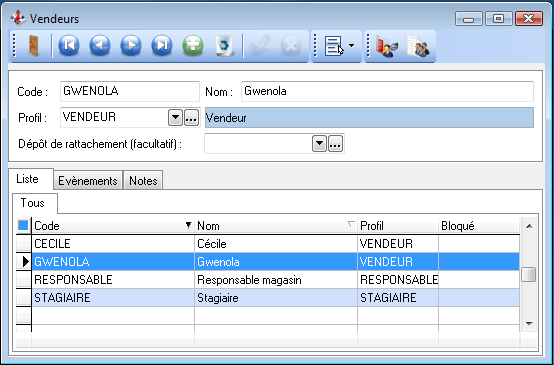Image resolution: width=554 pixels, height=365 pixels.
Task: Click row header of STAGIAIRE row
Action: [x=24, y=298]
